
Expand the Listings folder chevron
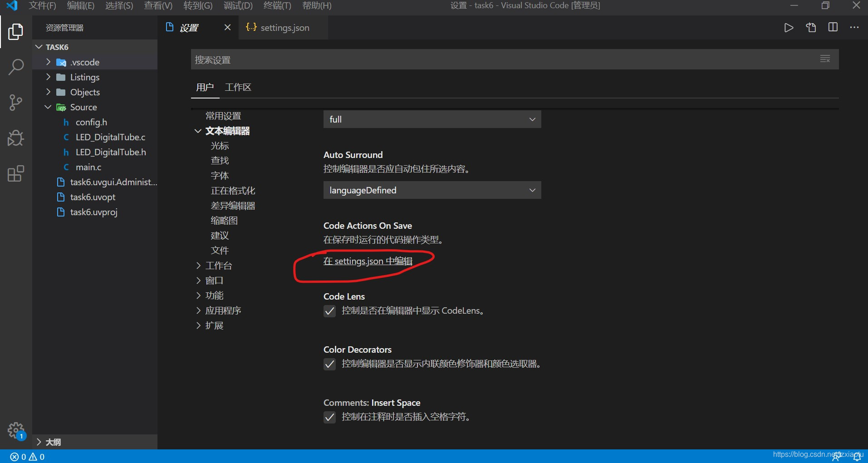tap(48, 77)
